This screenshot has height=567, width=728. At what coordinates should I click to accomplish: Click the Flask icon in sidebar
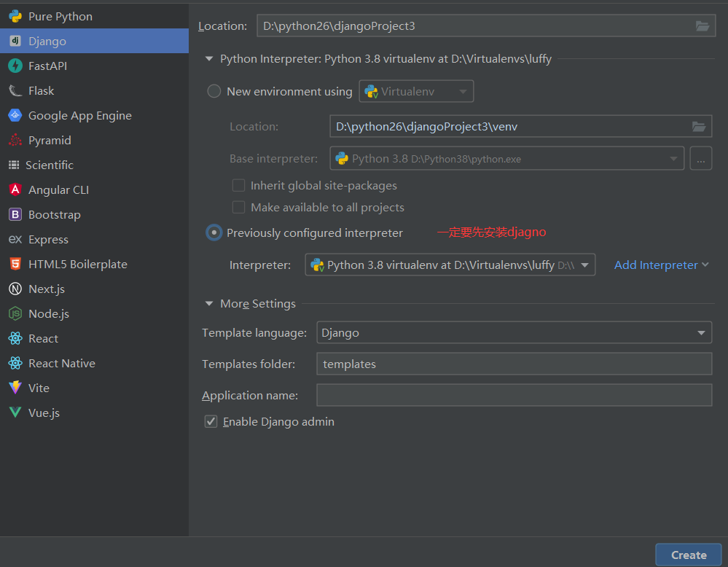[15, 90]
